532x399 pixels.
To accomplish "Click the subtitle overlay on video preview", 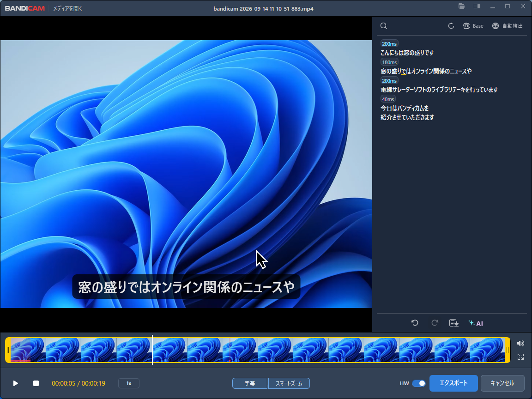I will pos(186,287).
